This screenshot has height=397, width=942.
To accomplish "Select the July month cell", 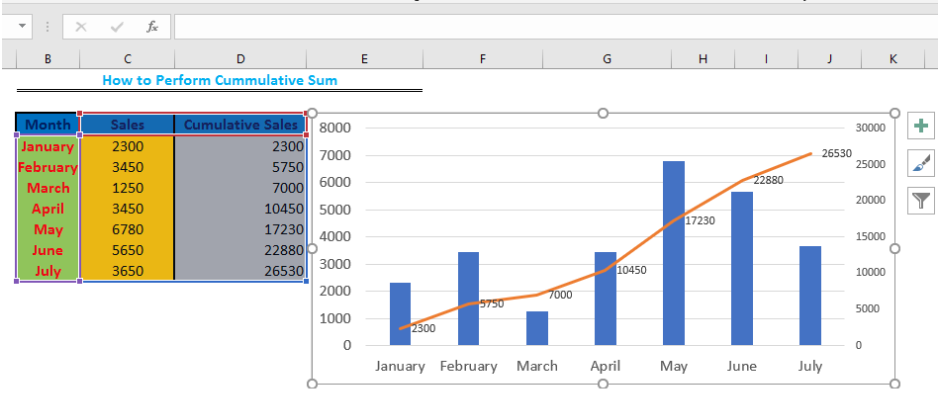I will coord(47,271).
